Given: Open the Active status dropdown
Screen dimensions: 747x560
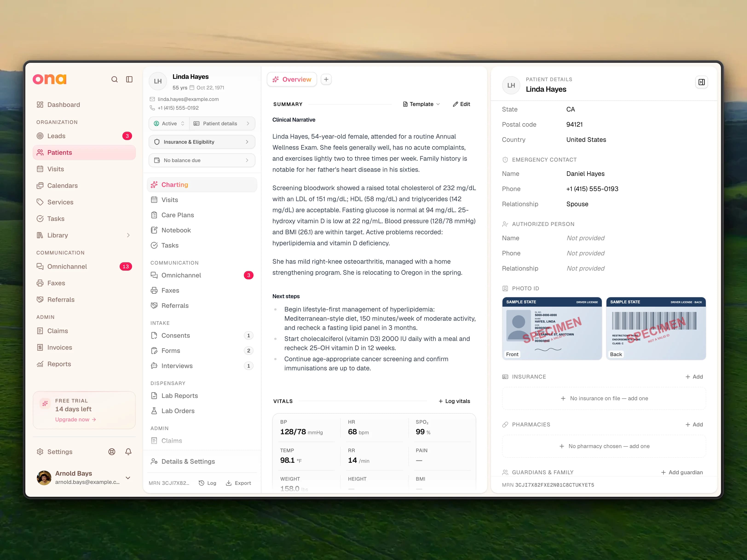Looking at the screenshot, I should click(169, 123).
